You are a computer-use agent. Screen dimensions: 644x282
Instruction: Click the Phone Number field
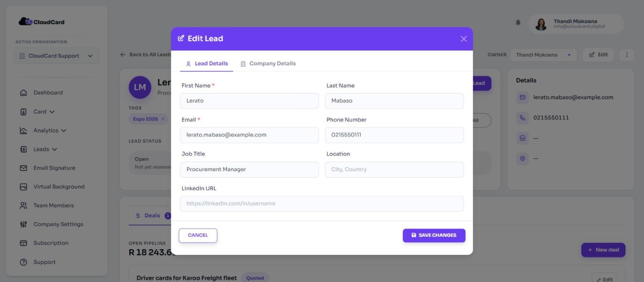(394, 135)
